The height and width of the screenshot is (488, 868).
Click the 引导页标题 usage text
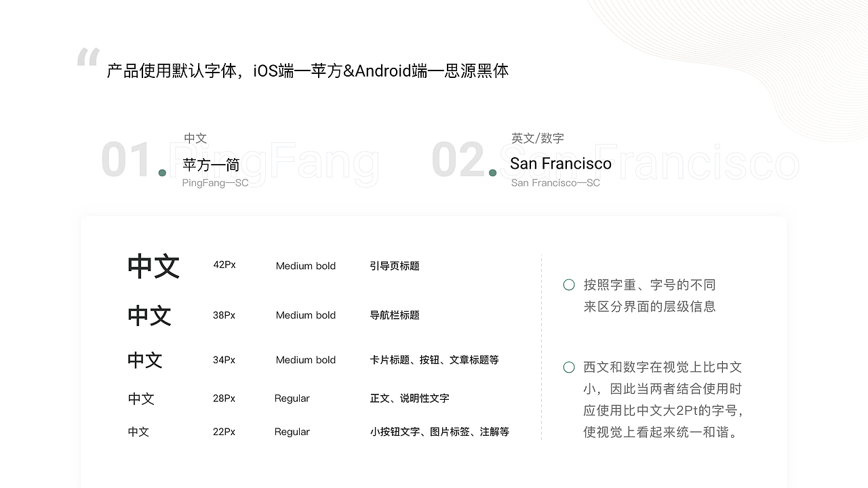tap(395, 266)
